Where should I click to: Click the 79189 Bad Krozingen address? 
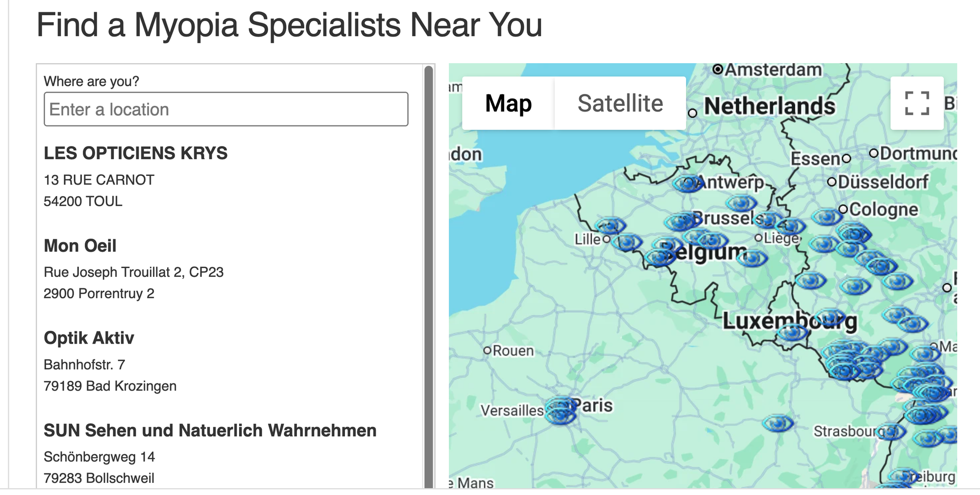pos(110,386)
